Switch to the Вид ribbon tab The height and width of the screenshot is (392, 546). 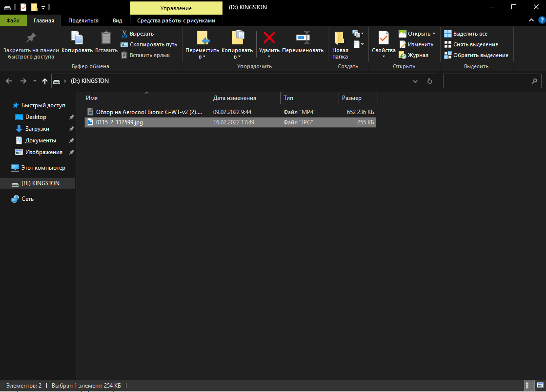pos(117,20)
